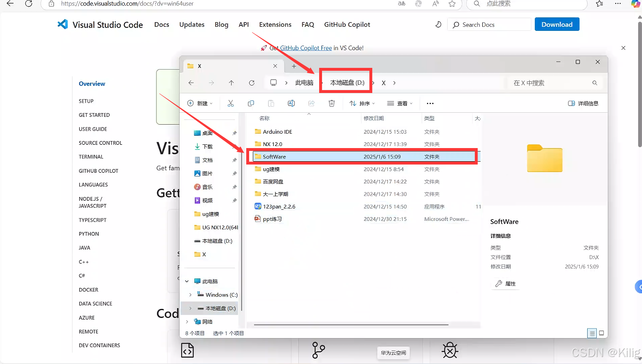Switch to large thumbnails view icon
This screenshot has height=364, width=642.
click(602, 333)
